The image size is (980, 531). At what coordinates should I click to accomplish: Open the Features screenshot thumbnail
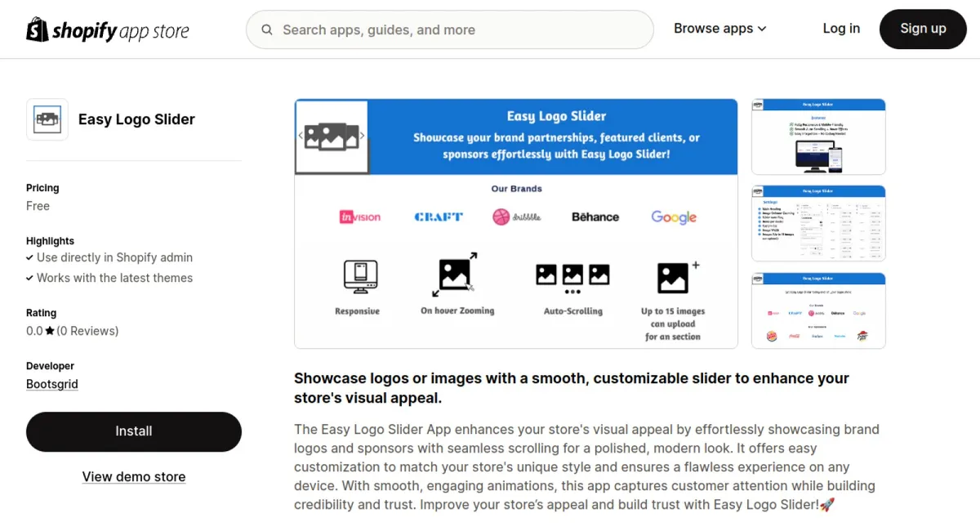tap(818, 136)
